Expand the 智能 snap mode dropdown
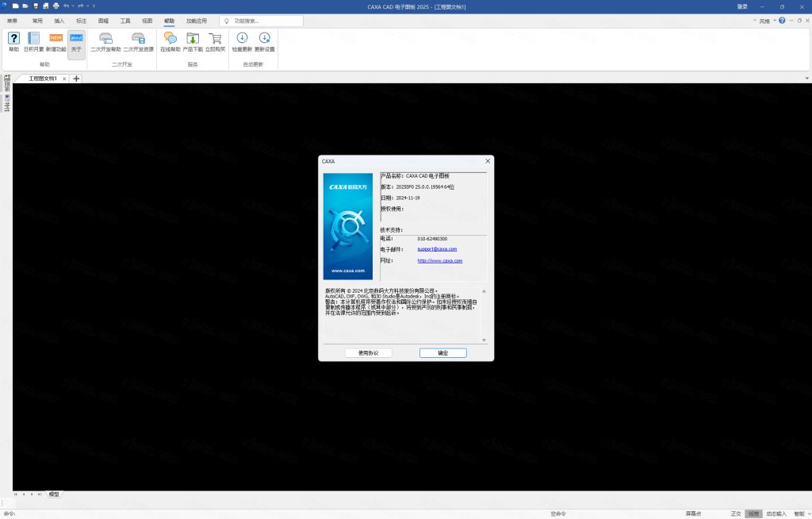The image size is (812, 519). [x=801, y=513]
